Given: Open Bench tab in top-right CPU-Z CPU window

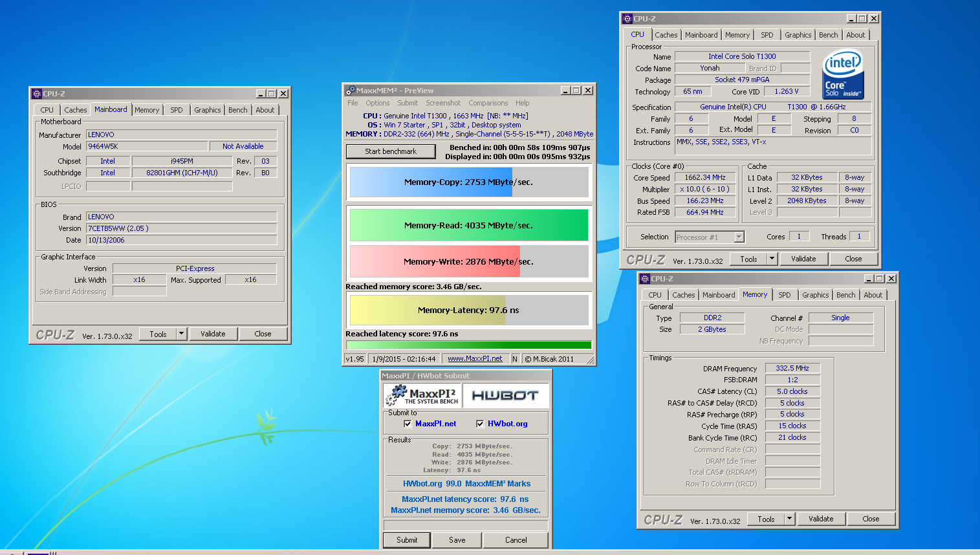Looking at the screenshot, I should point(829,35).
